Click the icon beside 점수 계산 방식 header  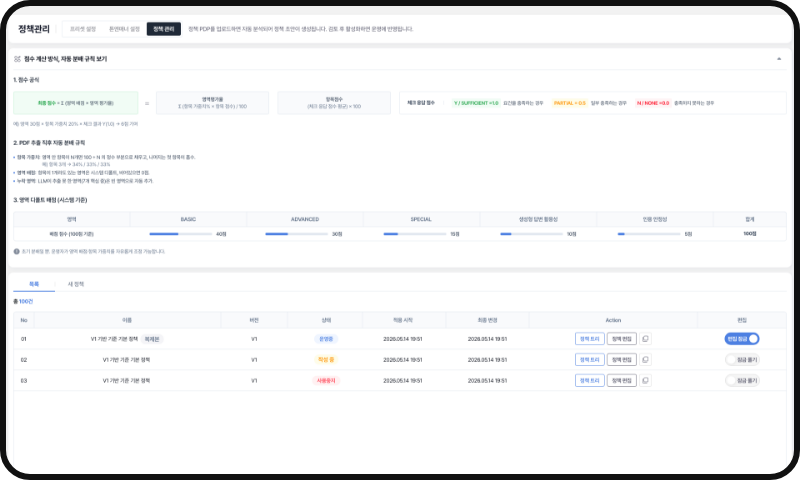(17, 59)
